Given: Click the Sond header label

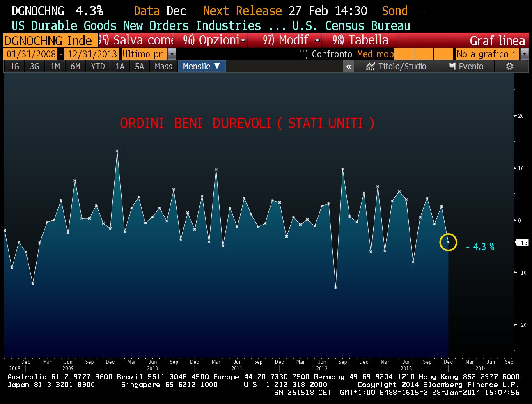Looking at the screenshot, I should click(x=395, y=11).
